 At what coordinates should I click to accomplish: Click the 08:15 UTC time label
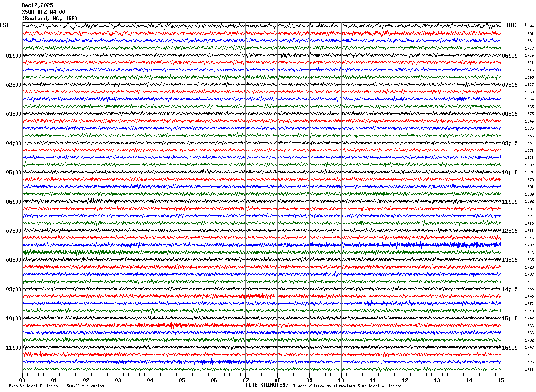tap(510, 114)
